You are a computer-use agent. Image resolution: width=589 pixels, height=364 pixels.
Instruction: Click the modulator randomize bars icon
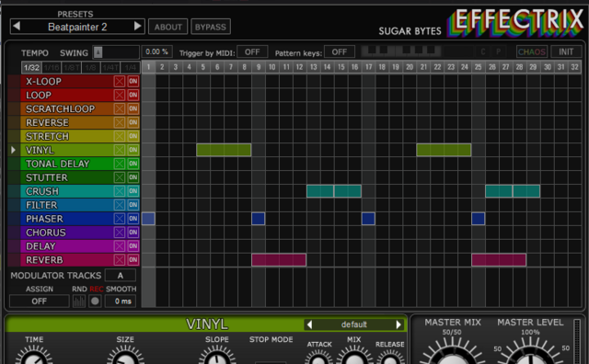79,301
